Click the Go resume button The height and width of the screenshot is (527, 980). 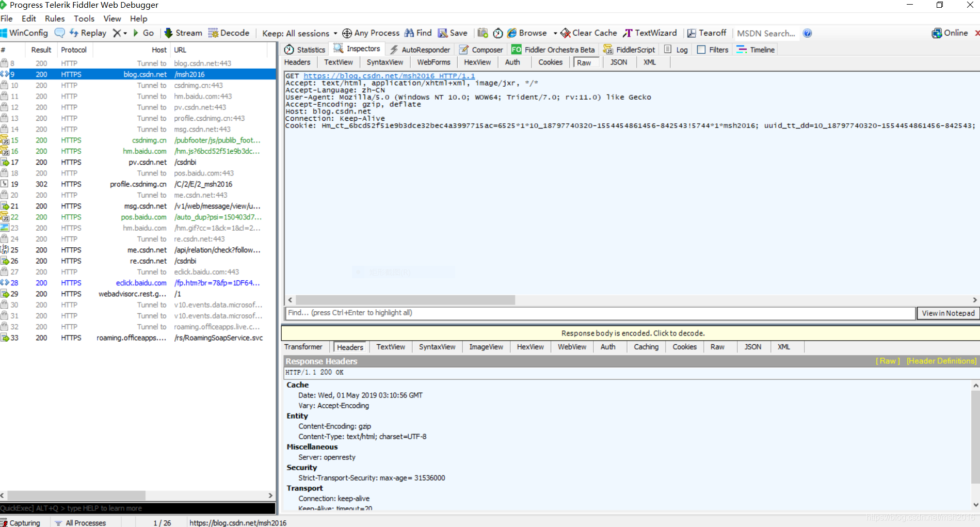143,33
